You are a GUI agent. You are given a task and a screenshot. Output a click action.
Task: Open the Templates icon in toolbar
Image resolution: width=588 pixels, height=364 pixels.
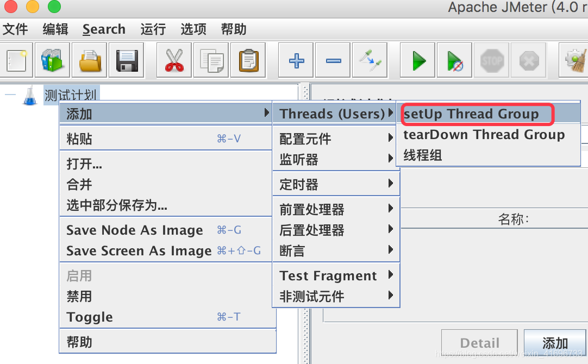[x=53, y=60]
